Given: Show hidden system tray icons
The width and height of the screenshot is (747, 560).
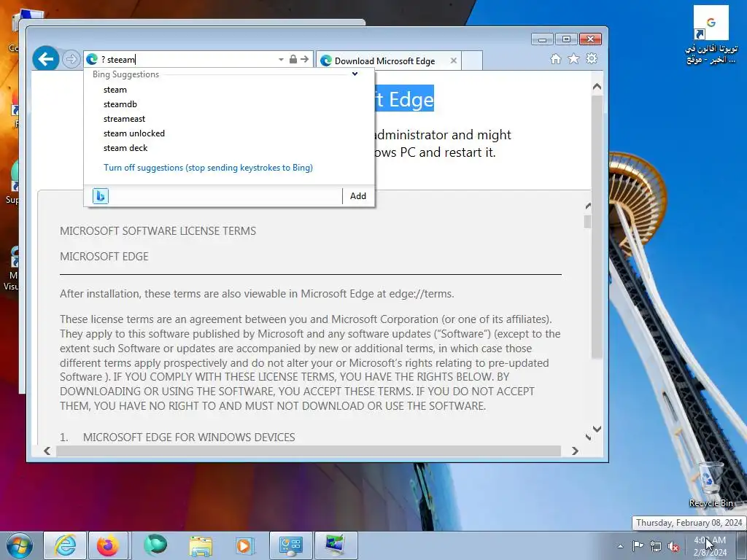Looking at the screenshot, I should point(620,546).
